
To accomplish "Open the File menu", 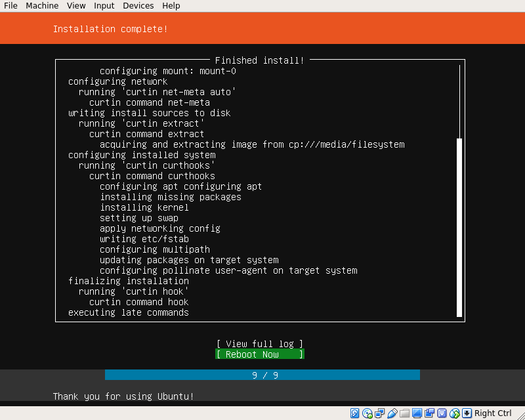I will point(10,6).
